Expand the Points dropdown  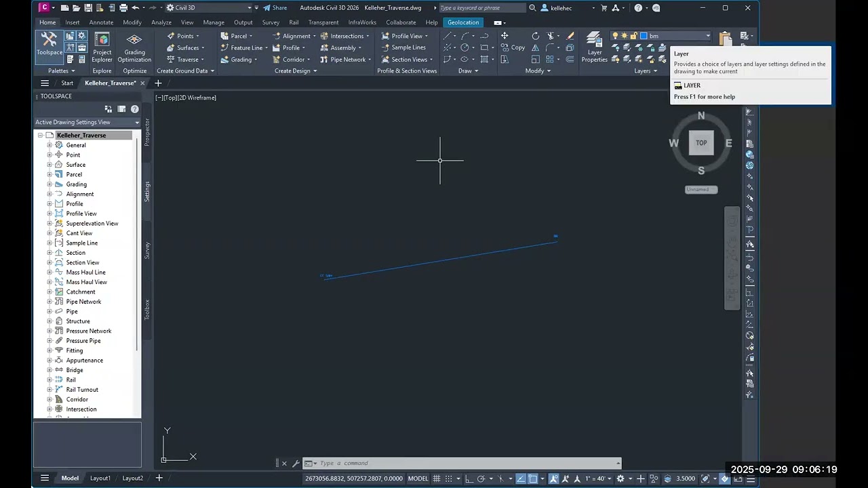197,36
